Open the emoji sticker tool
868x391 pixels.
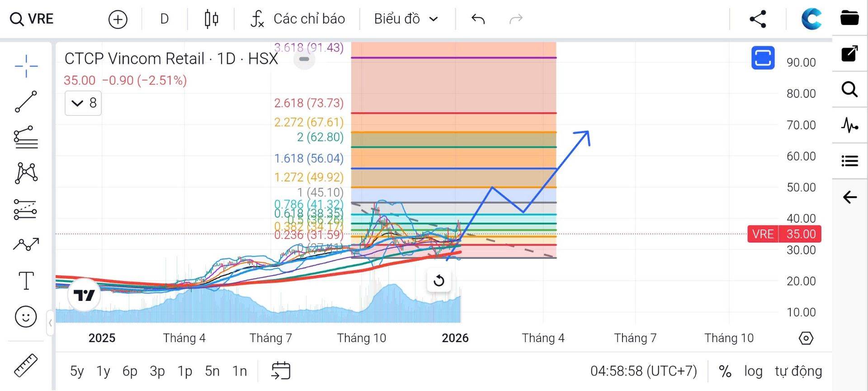point(26,316)
